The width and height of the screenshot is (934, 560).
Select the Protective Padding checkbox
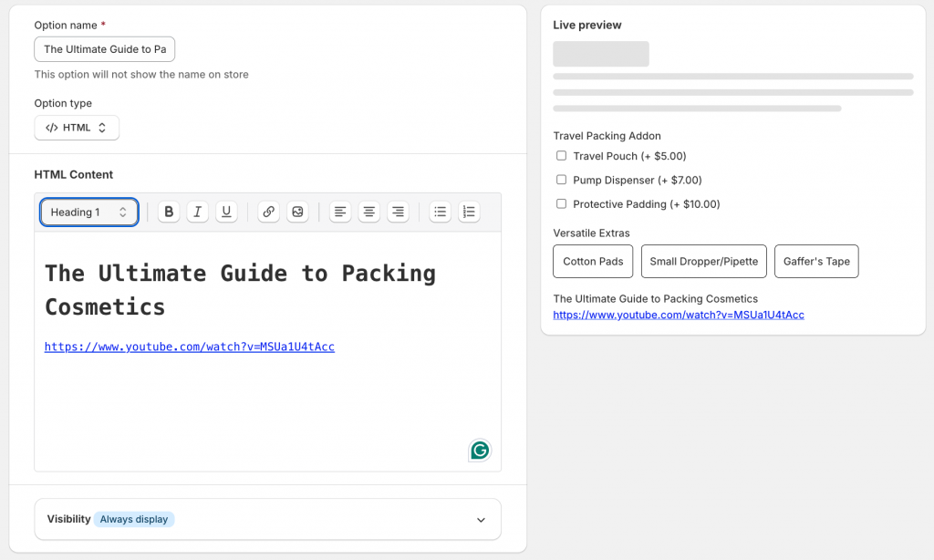tap(561, 204)
